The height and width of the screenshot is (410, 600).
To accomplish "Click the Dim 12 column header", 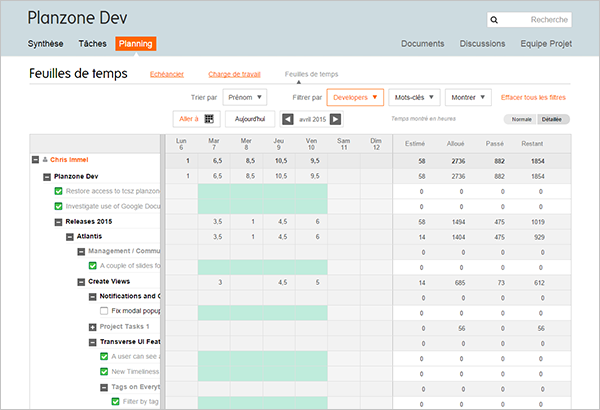I will (376, 144).
